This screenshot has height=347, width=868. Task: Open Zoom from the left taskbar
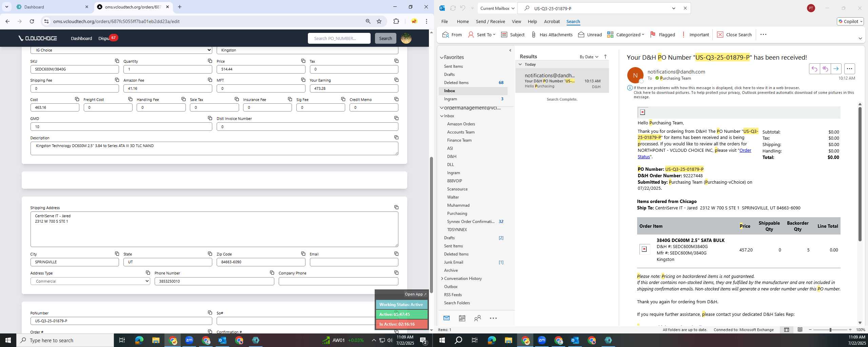(189, 340)
